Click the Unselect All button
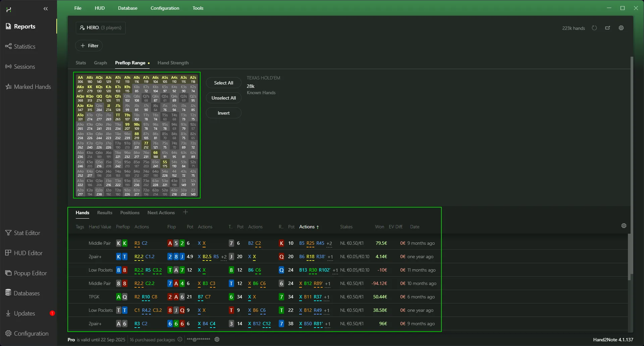Viewport: 644px width, 346px height. (x=223, y=98)
